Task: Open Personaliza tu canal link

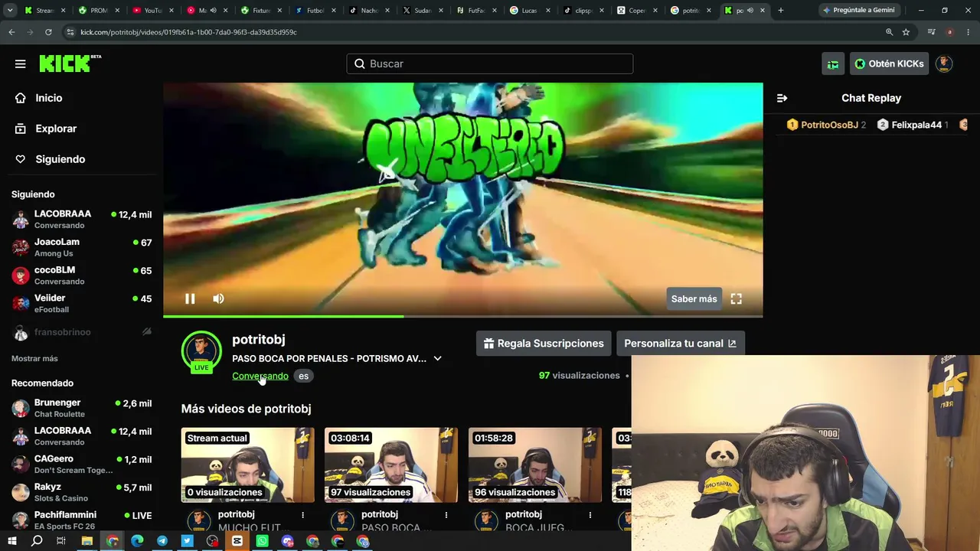Action: 680,344
